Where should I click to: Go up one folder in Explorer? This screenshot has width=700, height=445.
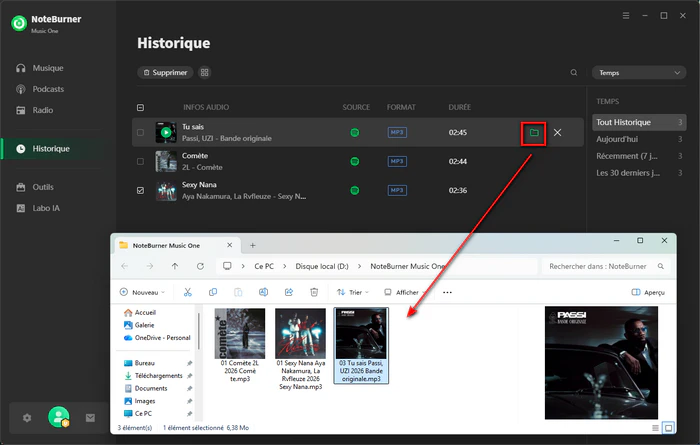pos(175,266)
